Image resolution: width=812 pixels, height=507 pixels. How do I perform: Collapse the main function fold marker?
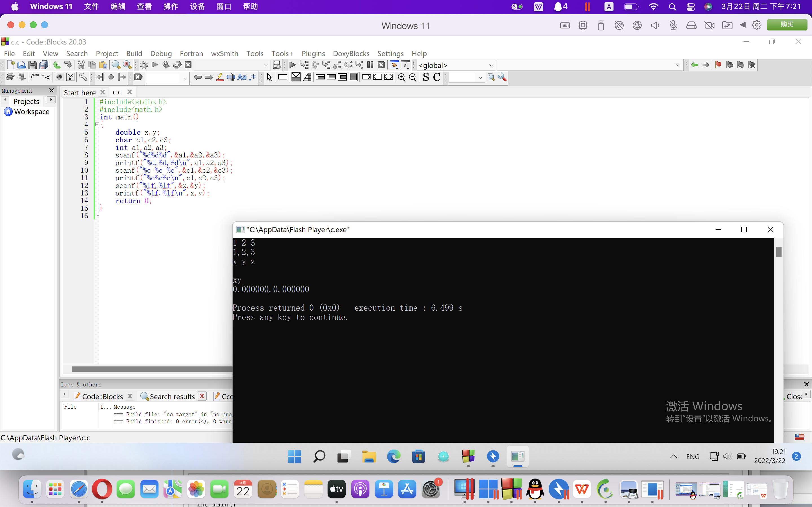[x=97, y=124]
